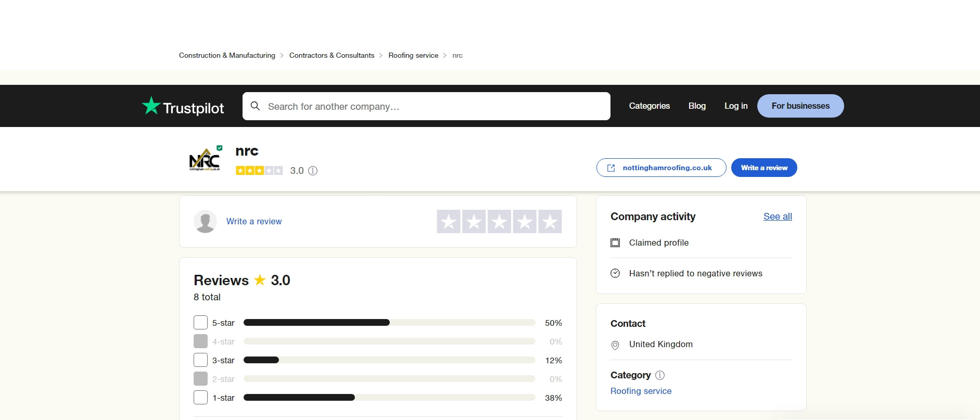Viewport: 980px width, 420px height.
Task: Tick the 1-star filter checkbox
Action: 200,398
